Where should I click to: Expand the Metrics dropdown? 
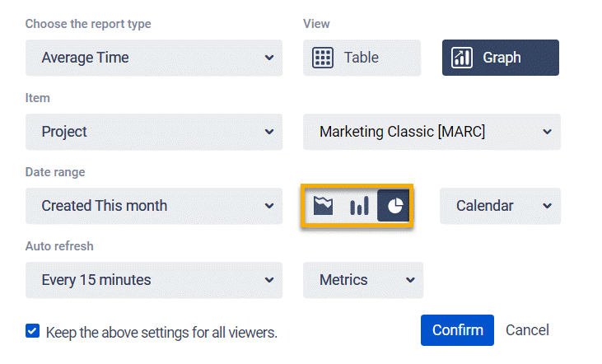(x=363, y=280)
